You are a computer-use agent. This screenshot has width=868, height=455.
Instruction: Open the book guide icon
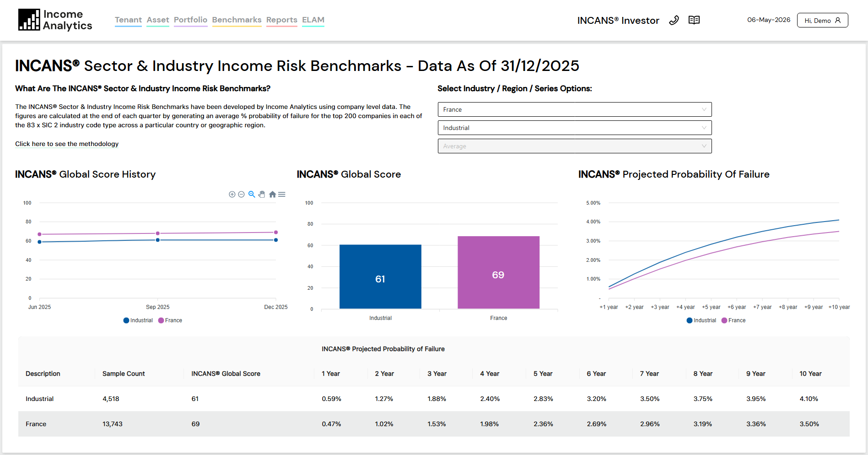click(x=694, y=20)
